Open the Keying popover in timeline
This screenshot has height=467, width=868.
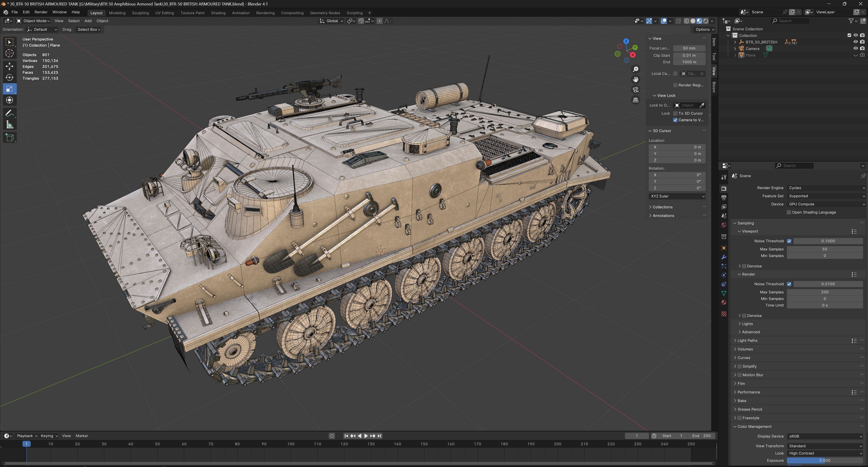[x=49, y=436]
